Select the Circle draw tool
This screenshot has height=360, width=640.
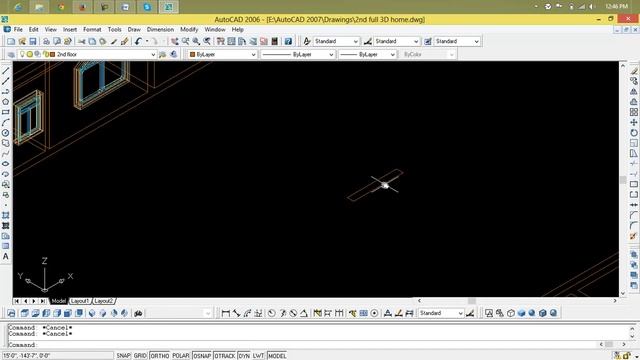[6, 133]
